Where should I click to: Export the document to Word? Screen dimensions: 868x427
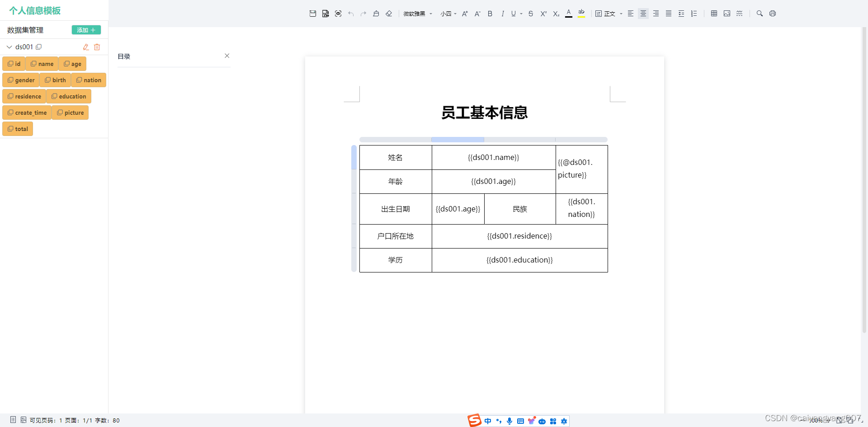click(x=325, y=14)
